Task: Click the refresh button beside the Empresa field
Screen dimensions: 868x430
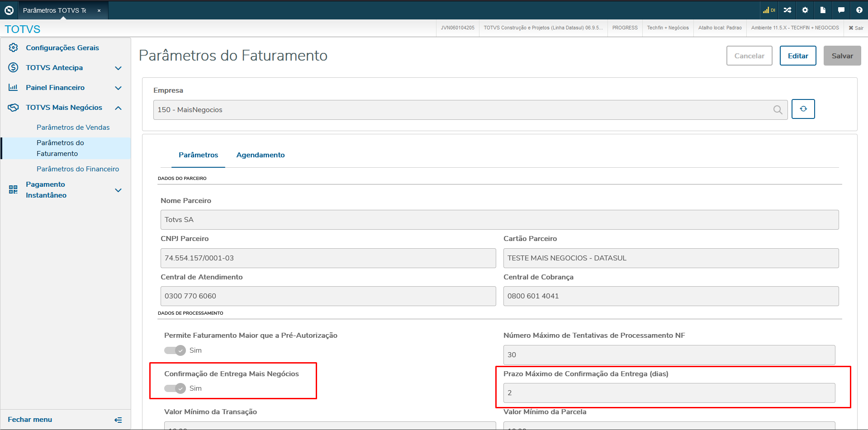Action: tap(803, 109)
